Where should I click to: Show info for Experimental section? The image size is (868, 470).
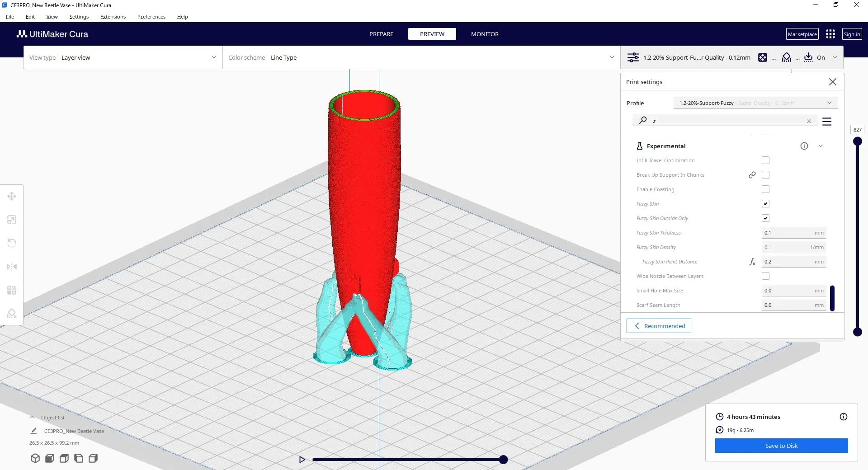(x=804, y=146)
